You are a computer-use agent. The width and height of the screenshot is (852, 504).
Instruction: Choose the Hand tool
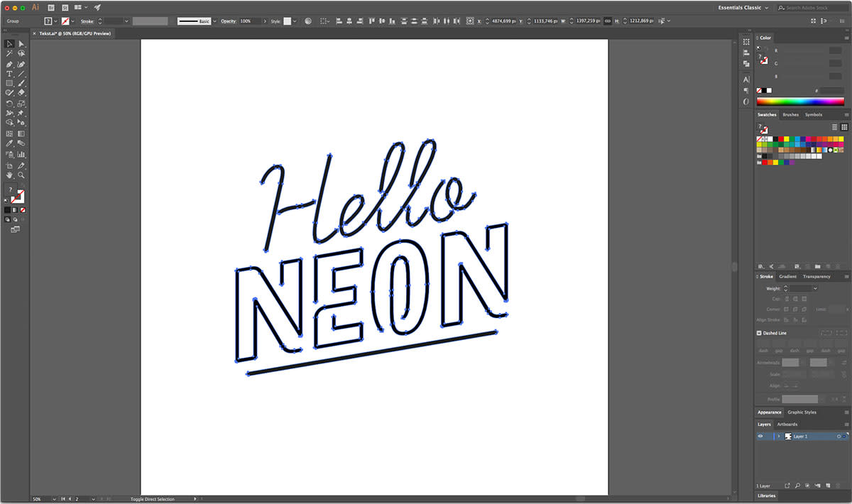coord(9,175)
